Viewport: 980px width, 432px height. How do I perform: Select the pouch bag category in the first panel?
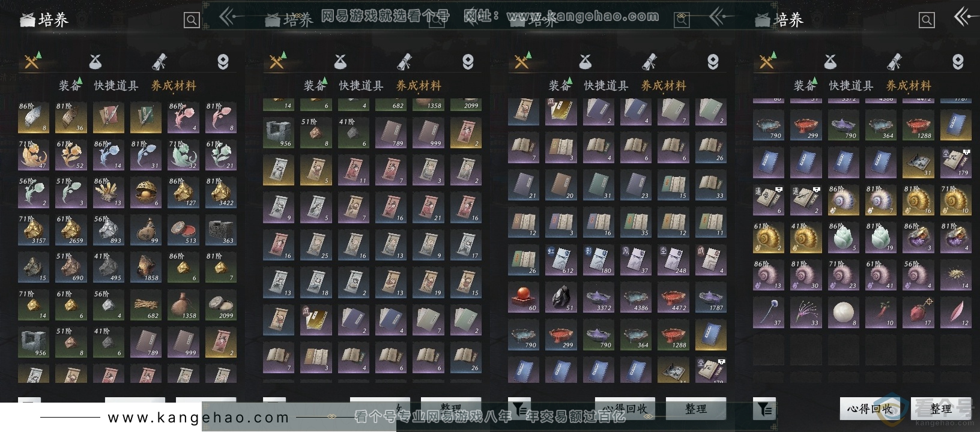pos(95,61)
